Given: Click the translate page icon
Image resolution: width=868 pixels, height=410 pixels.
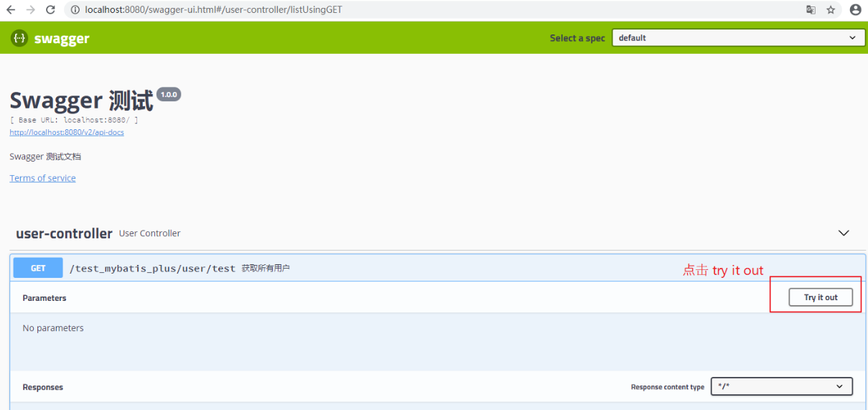Looking at the screenshot, I should [811, 10].
